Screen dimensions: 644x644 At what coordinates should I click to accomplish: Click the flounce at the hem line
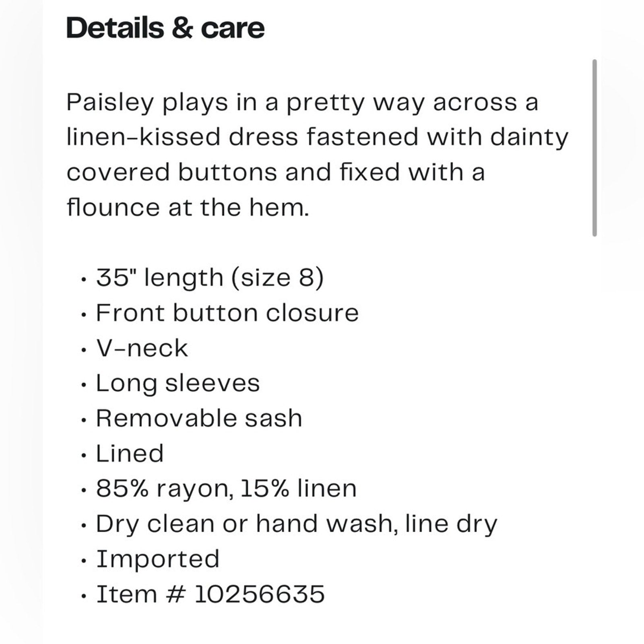pos(188,208)
